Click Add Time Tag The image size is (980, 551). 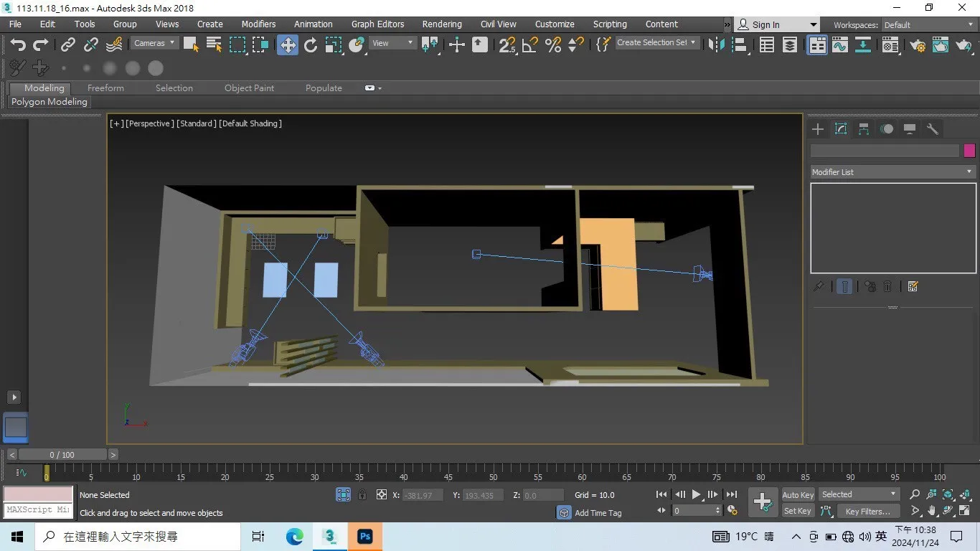[x=598, y=513]
